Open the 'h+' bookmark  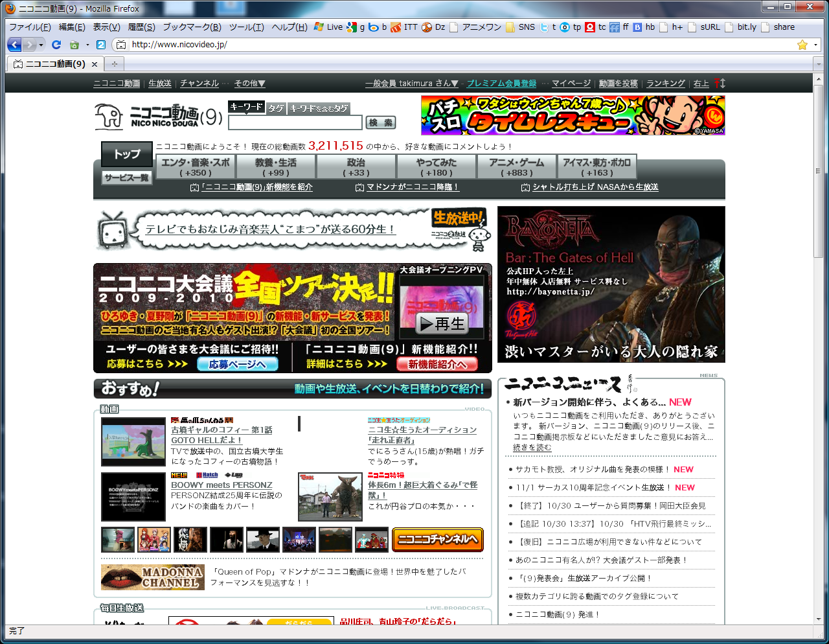coord(672,27)
